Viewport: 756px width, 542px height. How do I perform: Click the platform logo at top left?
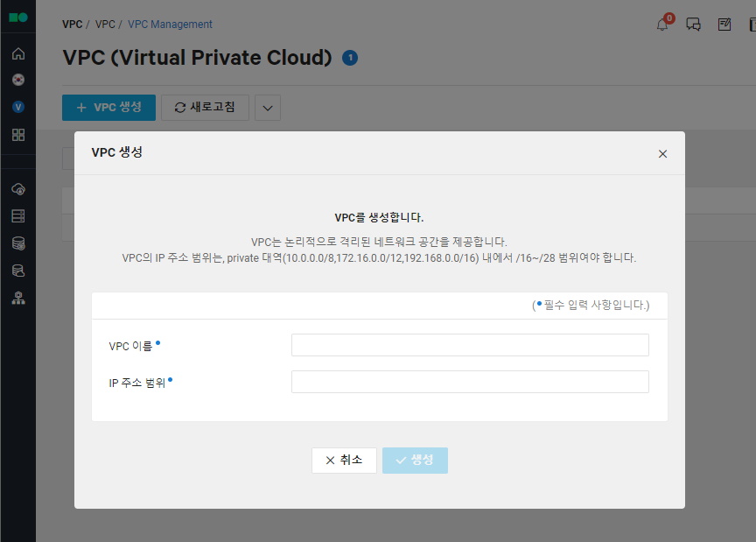(18, 18)
